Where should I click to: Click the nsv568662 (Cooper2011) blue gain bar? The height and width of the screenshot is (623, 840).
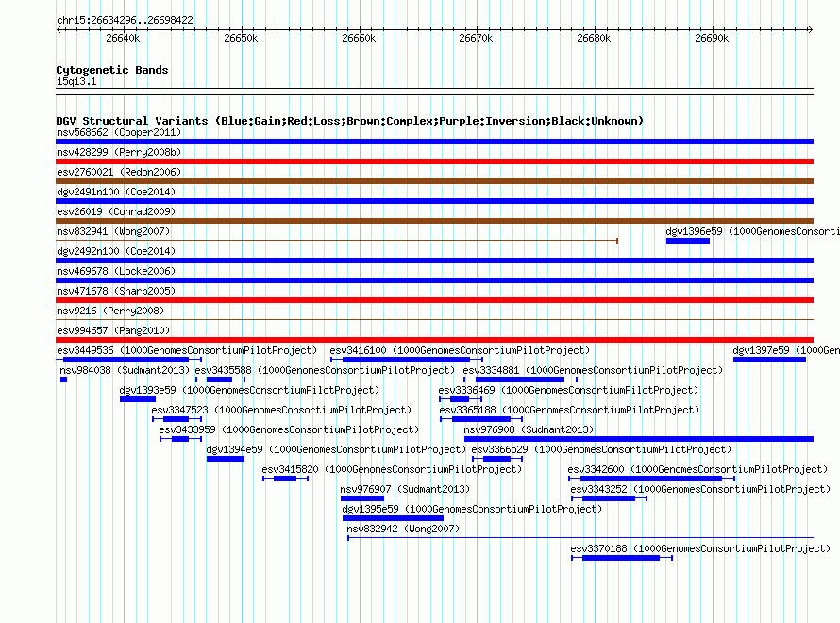click(434, 142)
